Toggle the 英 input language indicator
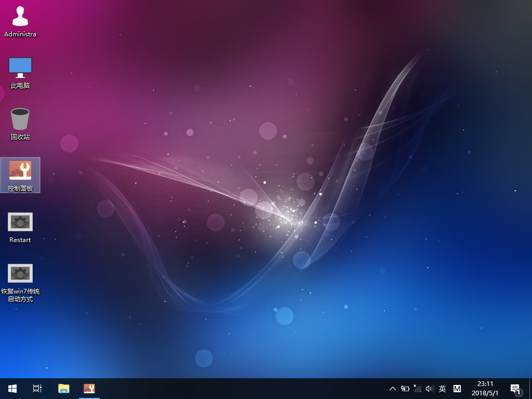This screenshot has width=532, height=399. (x=442, y=389)
